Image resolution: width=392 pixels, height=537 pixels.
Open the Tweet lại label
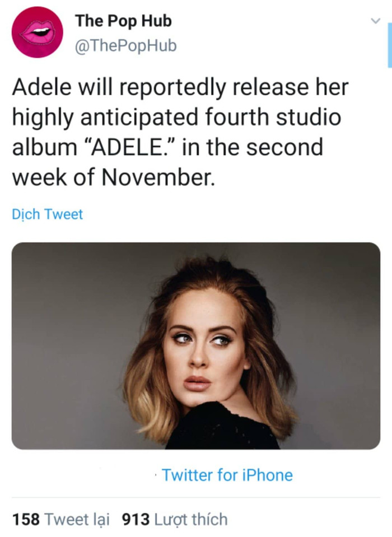coord(77,520)
